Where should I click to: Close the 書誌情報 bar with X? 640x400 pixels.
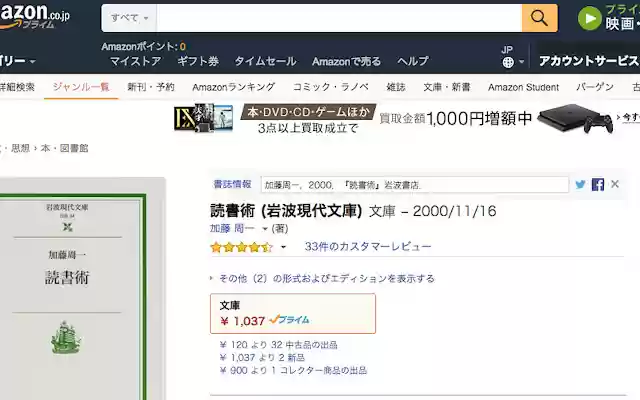[x=615, y=184]
